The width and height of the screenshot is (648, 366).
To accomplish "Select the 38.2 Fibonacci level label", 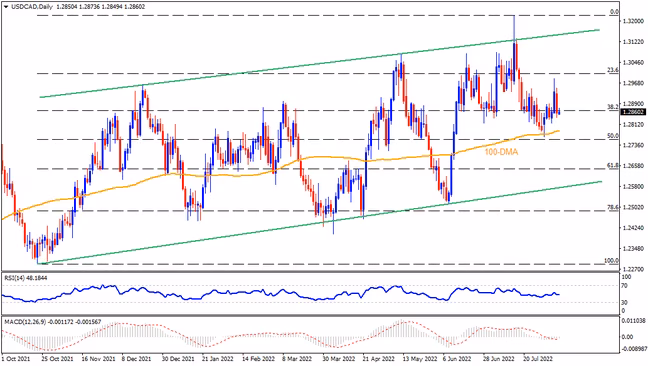I will [613, 107].
